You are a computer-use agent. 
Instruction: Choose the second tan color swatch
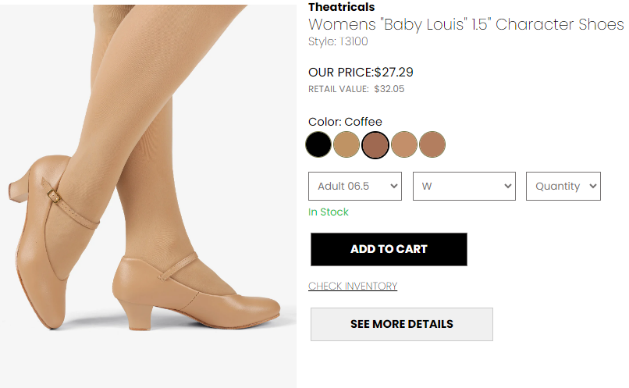pos(347,144)
